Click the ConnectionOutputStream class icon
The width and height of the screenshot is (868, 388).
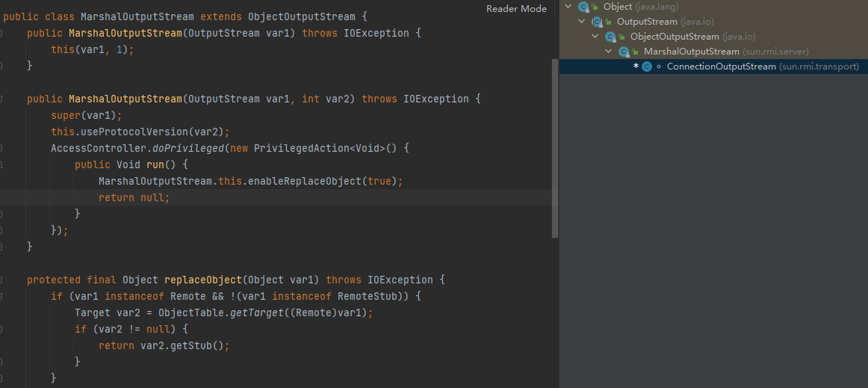click(x=646, y=67)
